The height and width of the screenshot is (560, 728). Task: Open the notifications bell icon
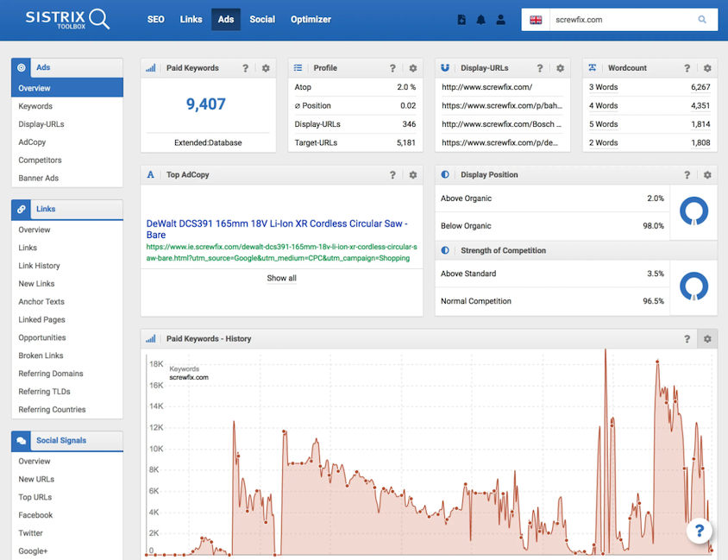pos(481,20)
